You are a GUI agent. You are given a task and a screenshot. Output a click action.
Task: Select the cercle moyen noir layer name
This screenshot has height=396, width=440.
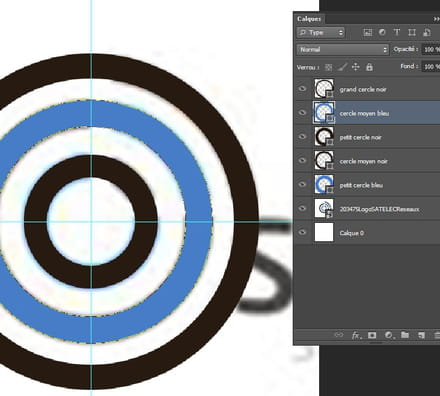pyautogui.click(x=363, y=161)
